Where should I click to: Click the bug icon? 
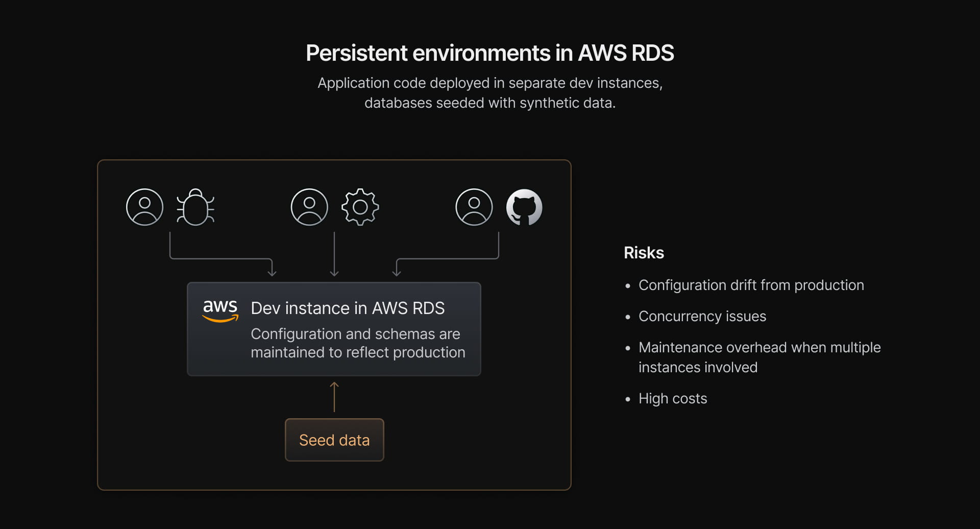[195, 207]
